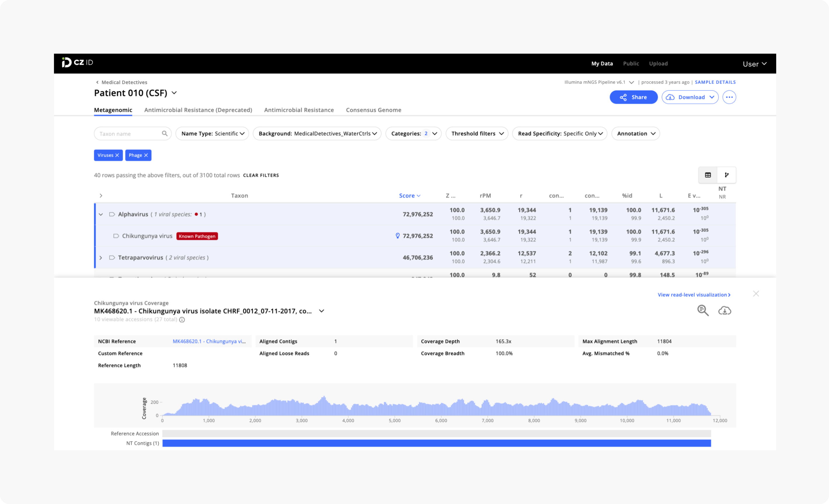Remove the Phage filter tag

point(146,155)
